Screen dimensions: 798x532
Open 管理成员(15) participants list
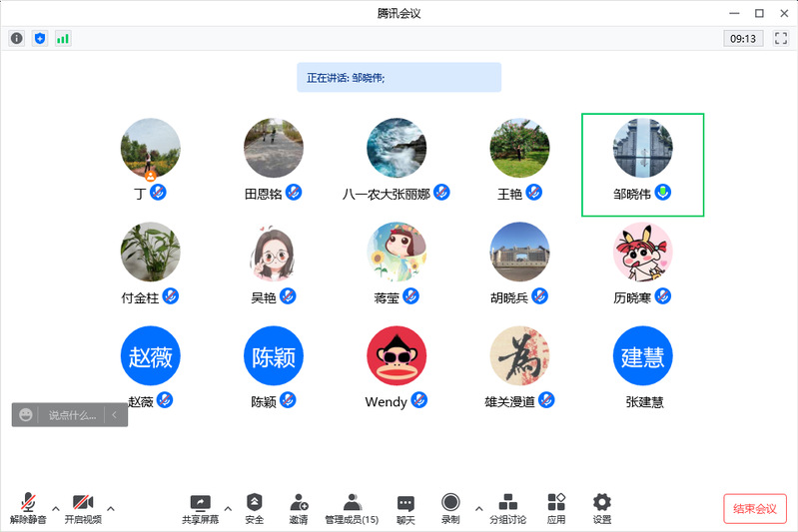point(352,508)
